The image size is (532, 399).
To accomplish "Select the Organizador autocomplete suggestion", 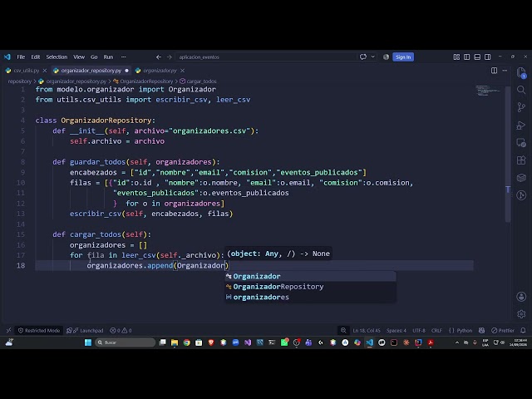I will click(x=310, y=276).
